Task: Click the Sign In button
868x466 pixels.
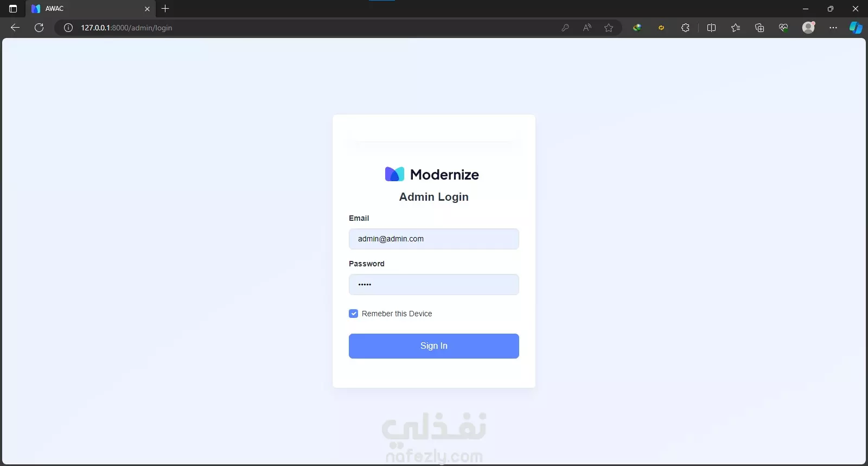Action: [434, 346]
